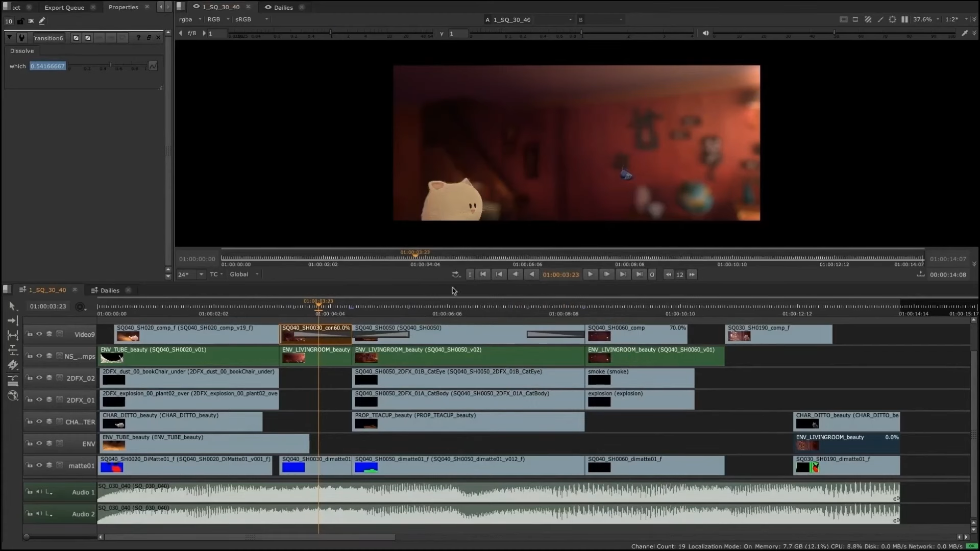Open the rgba channel layer dropdown
980x551 pixels.
pos(190,19)
